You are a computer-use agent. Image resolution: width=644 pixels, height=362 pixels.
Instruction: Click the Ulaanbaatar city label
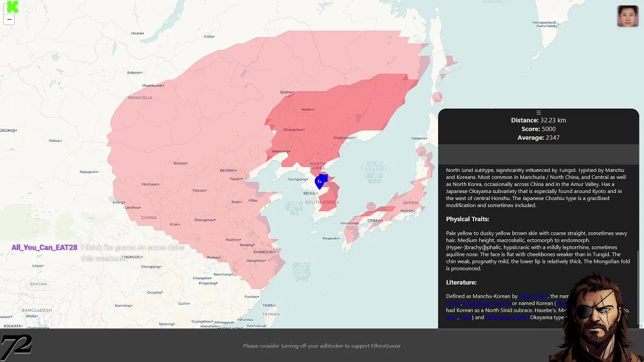click(x=153, y=85)
